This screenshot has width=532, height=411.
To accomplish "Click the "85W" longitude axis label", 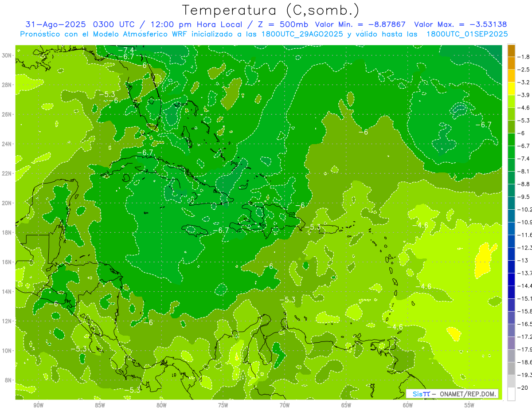I will 100,405.
